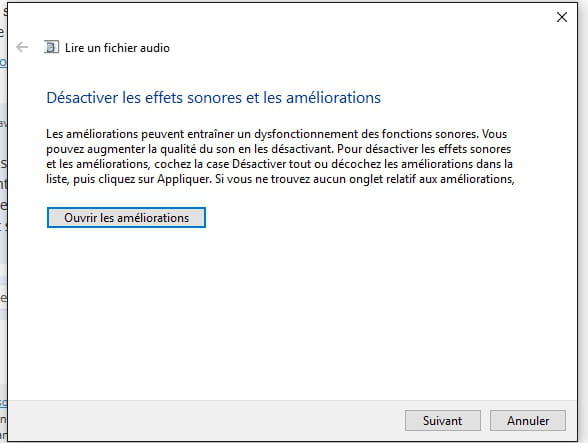Click the blue "Désactiver les effets sonores" heading
Screen dimensions: 588x443
(x=213, y=98)
